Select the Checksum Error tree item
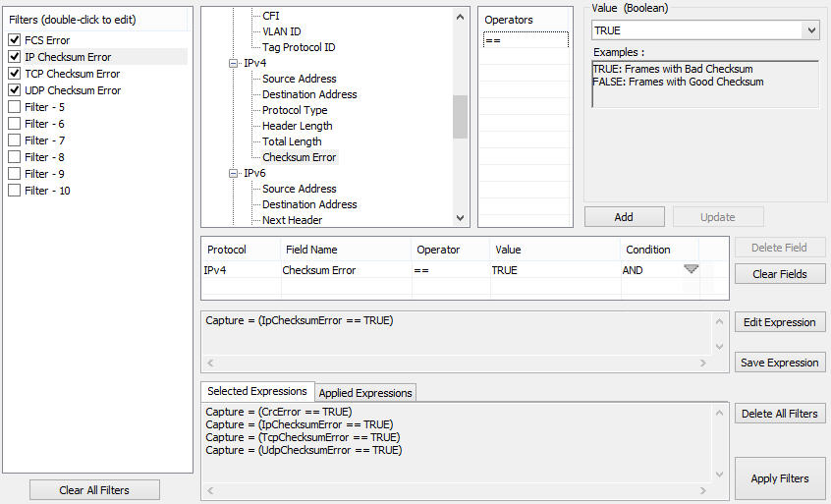This screenshot has height=504, width=831. pos(299,157)
